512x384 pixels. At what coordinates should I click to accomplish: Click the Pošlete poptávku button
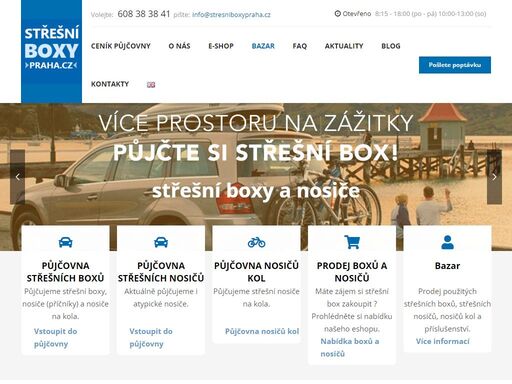click(x=455, y=65)
